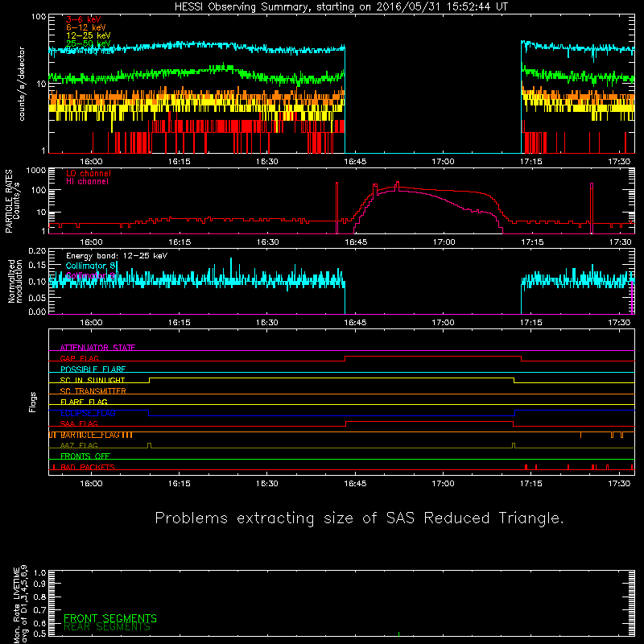
Task: Click the HESSI Observing Summary title text
Action: point(341,7)
